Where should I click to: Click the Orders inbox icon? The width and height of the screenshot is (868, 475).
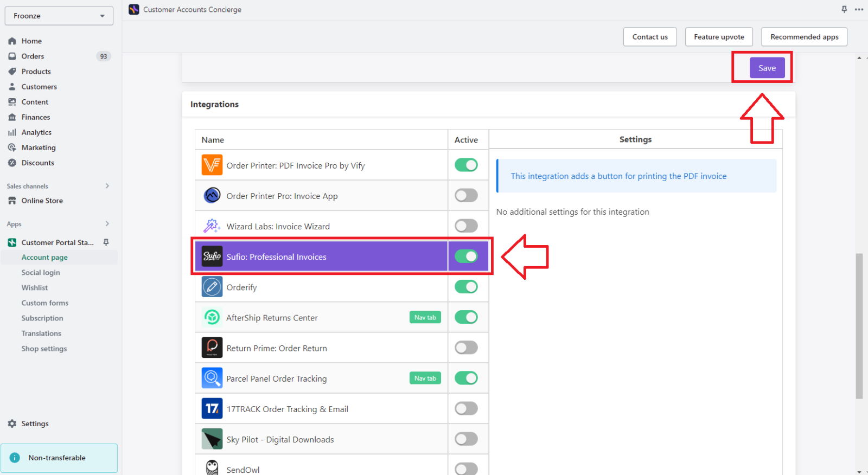tap(12, 56)
